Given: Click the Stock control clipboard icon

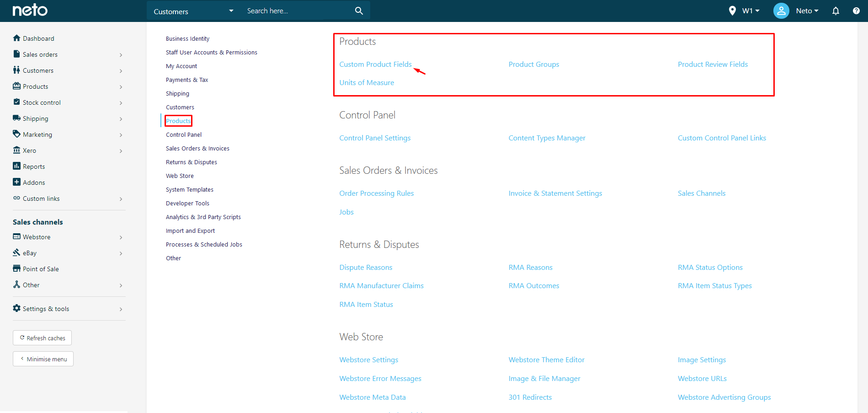Looking at the screenshot, I should pos(17,102).
